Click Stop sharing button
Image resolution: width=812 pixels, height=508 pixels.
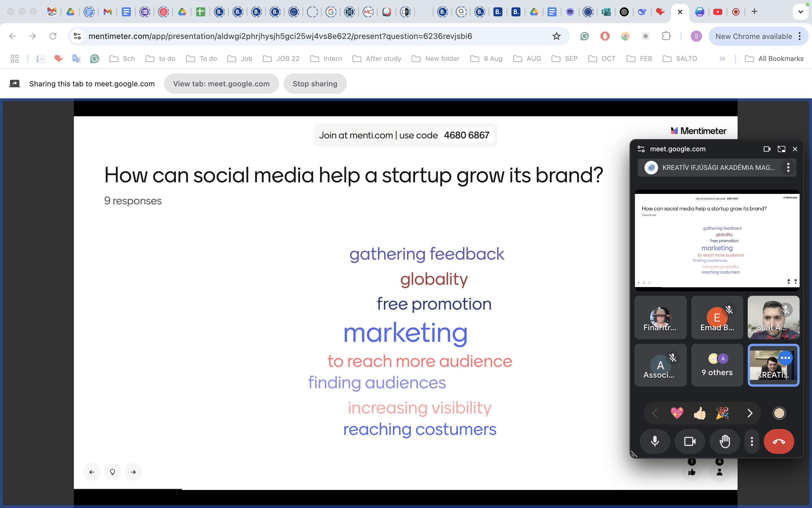tap(315, 84)
